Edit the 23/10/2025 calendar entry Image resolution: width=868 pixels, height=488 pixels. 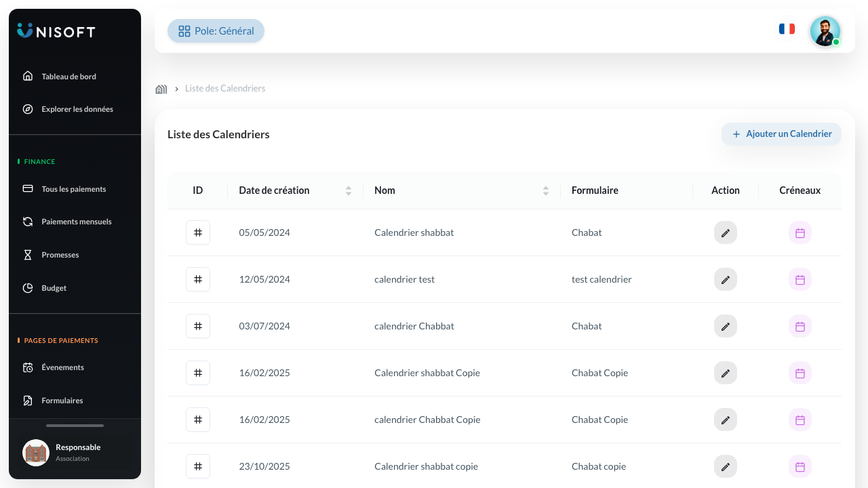pos(726,466)
